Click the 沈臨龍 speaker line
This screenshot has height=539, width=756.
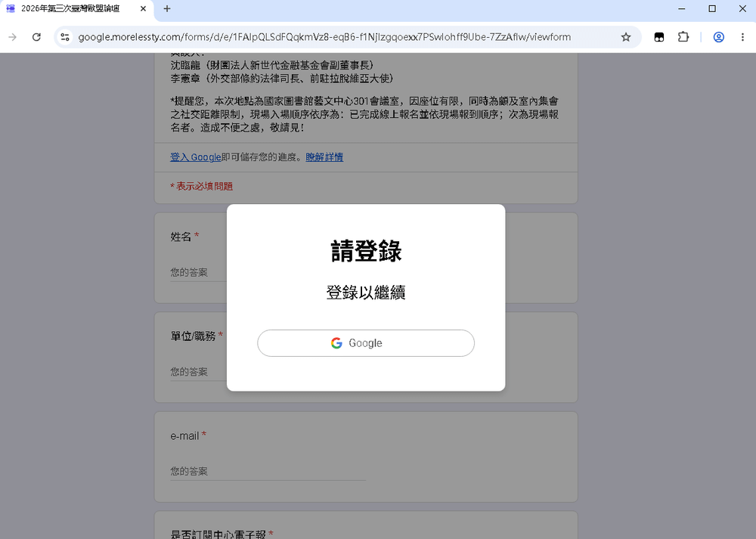point(272,65)
